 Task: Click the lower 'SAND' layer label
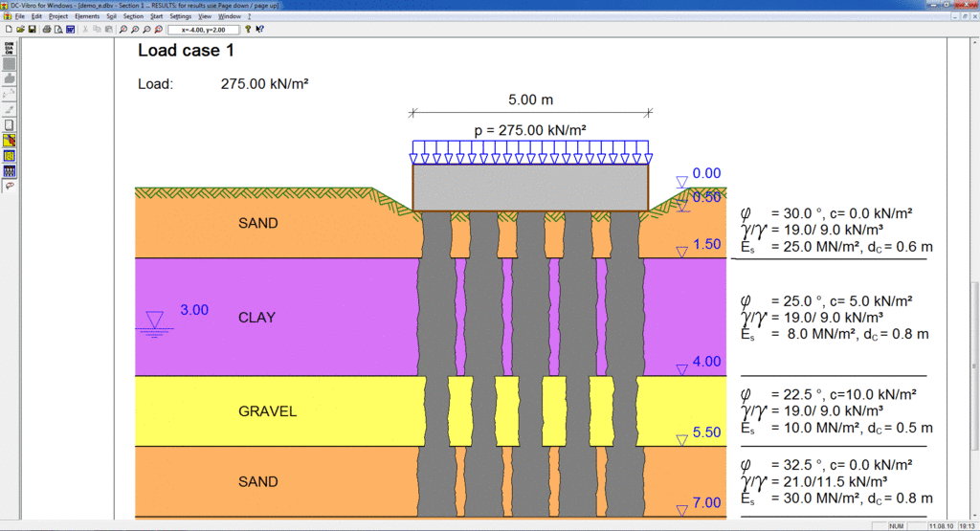coord(258,481)
